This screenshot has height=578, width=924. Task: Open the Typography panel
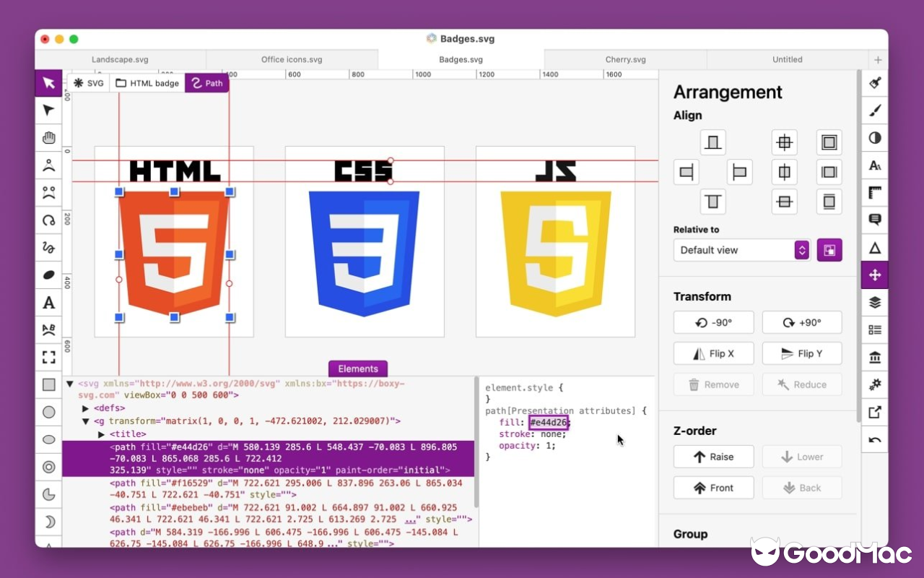tap(874, 165)
